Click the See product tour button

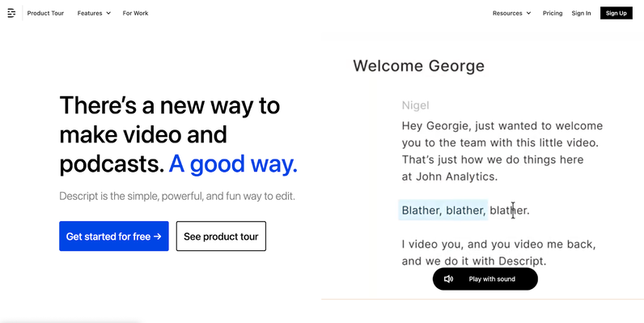[x=221, y=236]
